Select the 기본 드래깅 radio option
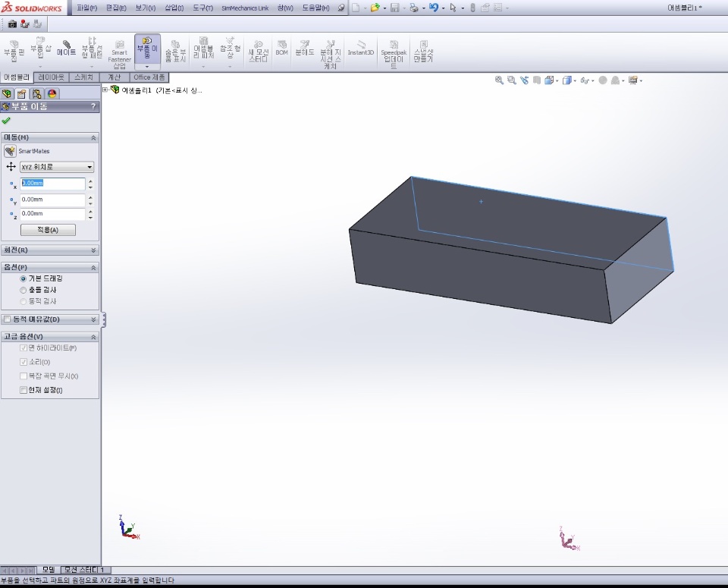Image resolution: width=728 pixels, height=588 pixels. click(24, 278)
